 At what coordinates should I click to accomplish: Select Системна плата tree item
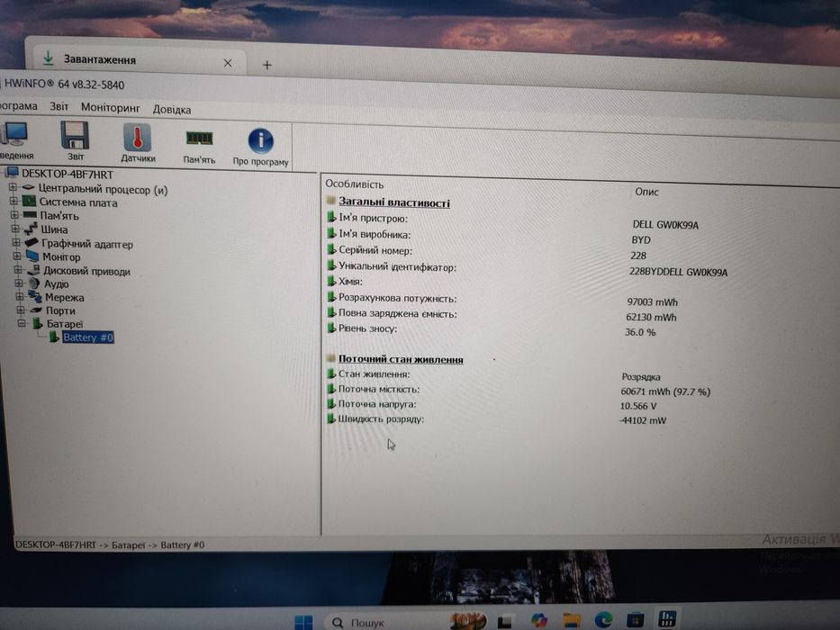tap(78, 202)
